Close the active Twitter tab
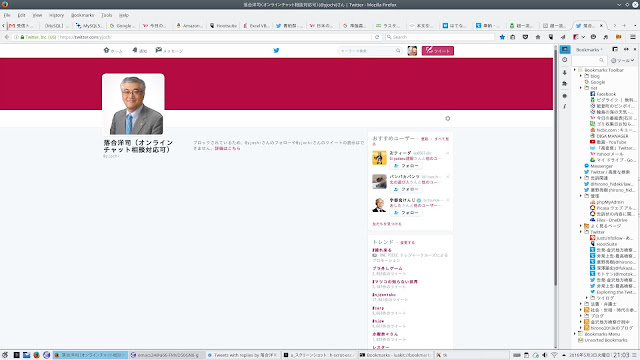The height and width of the screenshot is (360, 640). tap(601, 25)
